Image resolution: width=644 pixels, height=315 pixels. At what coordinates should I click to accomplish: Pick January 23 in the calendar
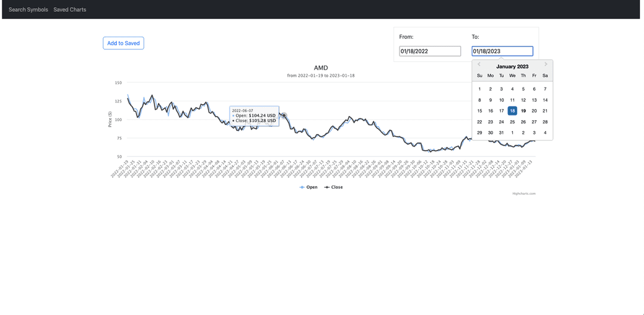click(x=490, y=122)
